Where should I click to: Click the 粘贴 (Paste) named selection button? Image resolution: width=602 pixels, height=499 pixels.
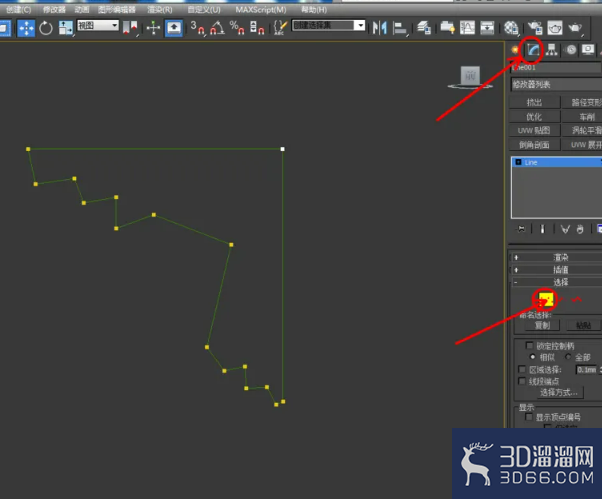click(584, 326)
